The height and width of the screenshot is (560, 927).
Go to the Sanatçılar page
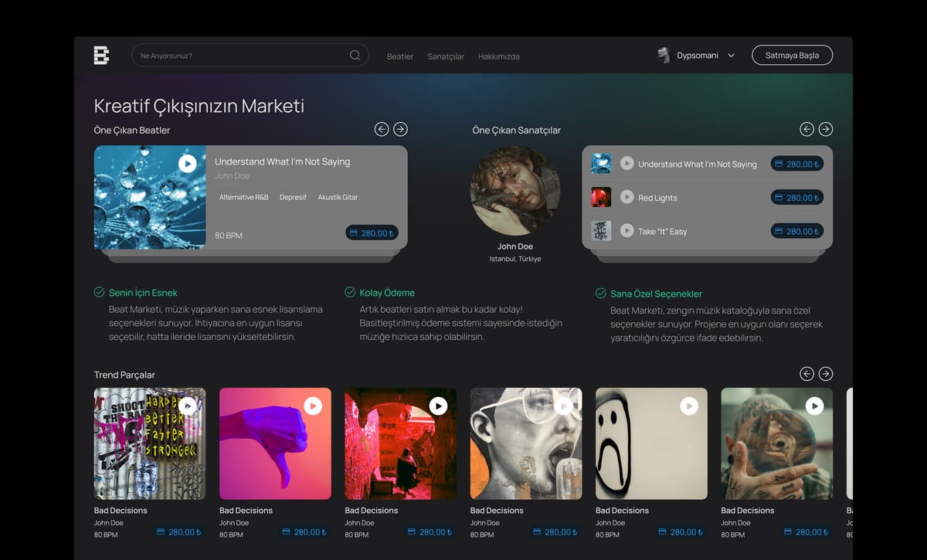pyautogui.click(x=446, y=56)
